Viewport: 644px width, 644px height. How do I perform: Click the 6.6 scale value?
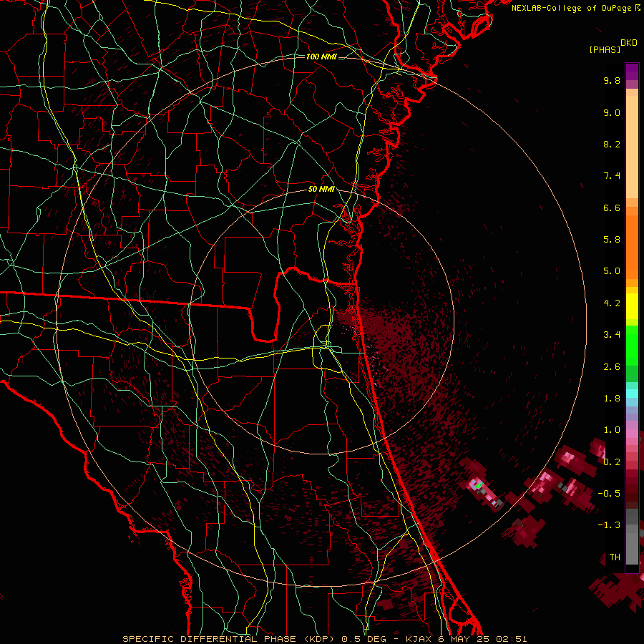coord(612,208)
